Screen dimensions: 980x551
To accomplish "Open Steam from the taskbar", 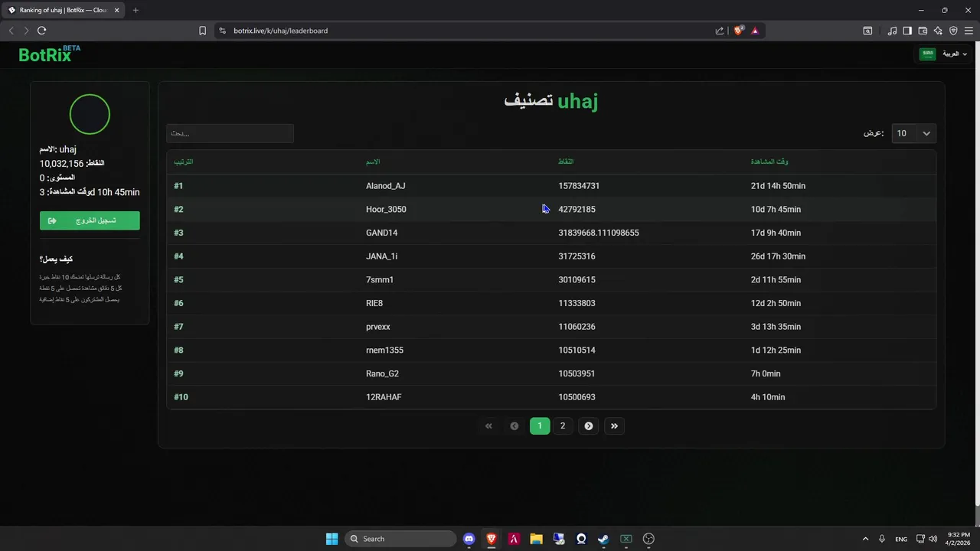I will (603, 539).
